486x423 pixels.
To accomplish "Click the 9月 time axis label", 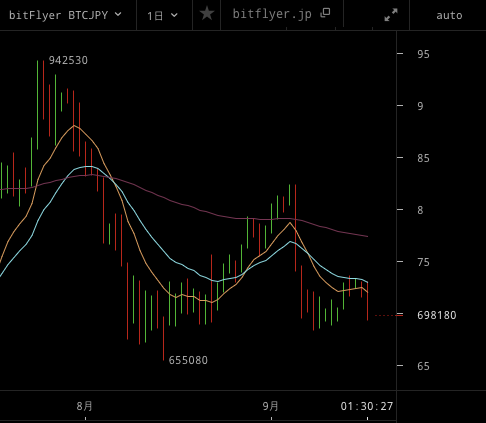I will point(270,406).
